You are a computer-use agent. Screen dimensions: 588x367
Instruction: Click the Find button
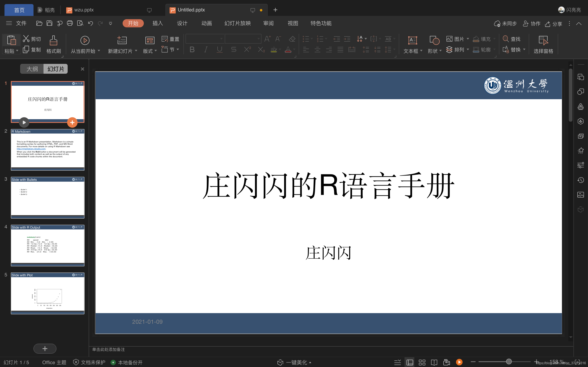(x=512, y=39)
